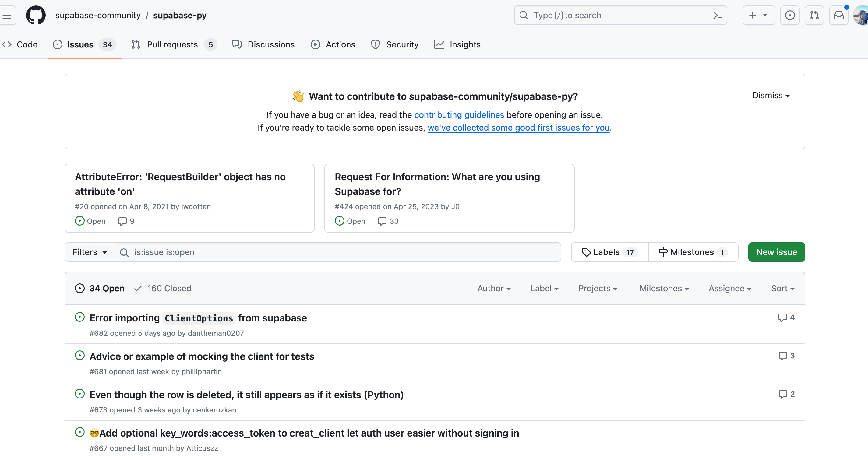Click comment count icon on issue #682
This screenshot has width=868, height=456.
pyautogui.click(x=782, y=317)
